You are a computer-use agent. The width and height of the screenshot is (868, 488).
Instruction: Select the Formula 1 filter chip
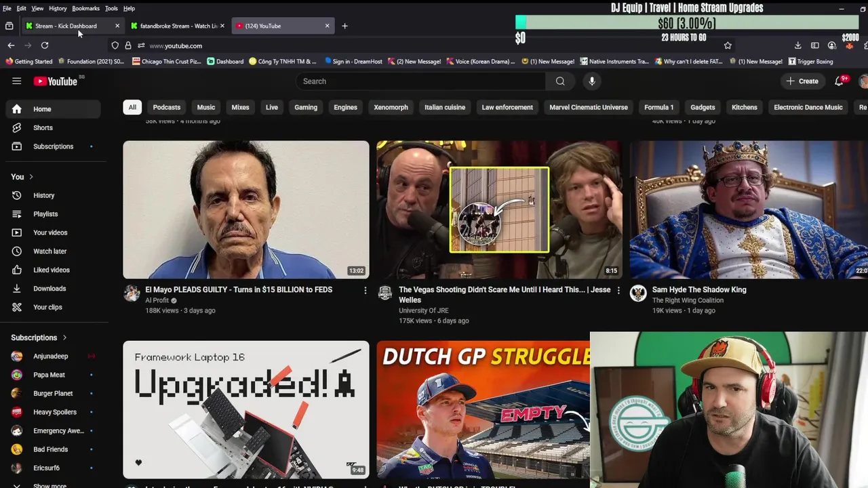(x=658, y=107)
